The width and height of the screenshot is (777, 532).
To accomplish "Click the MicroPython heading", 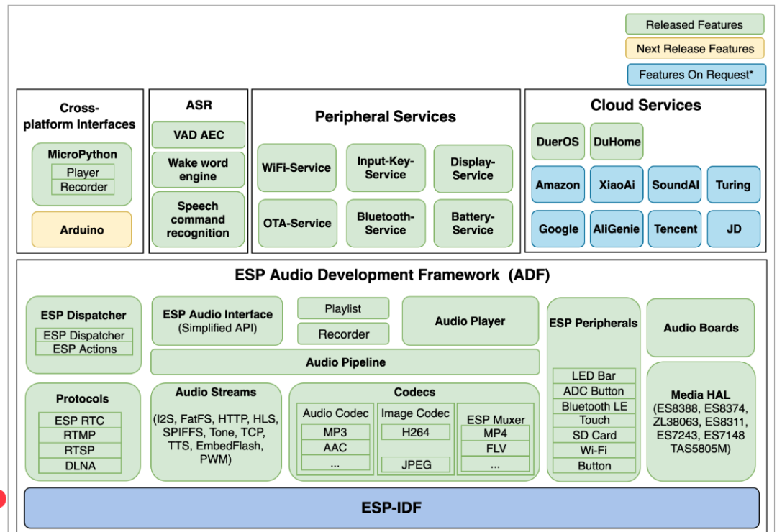I will click(x=82, y=154).
